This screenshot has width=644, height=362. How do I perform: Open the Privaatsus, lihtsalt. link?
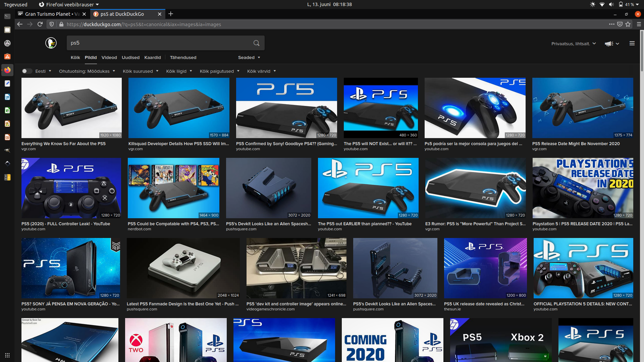(x=573, y=44)
